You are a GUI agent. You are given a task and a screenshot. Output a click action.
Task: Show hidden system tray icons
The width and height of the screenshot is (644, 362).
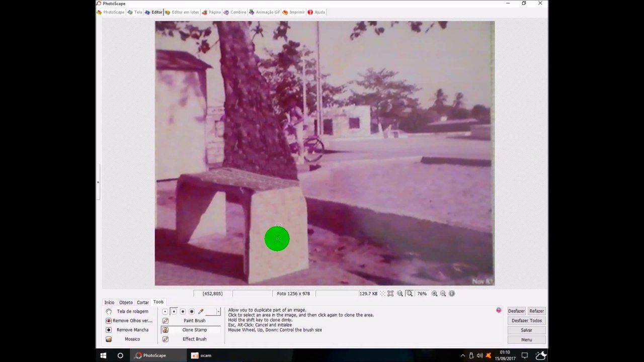[463, 355]
